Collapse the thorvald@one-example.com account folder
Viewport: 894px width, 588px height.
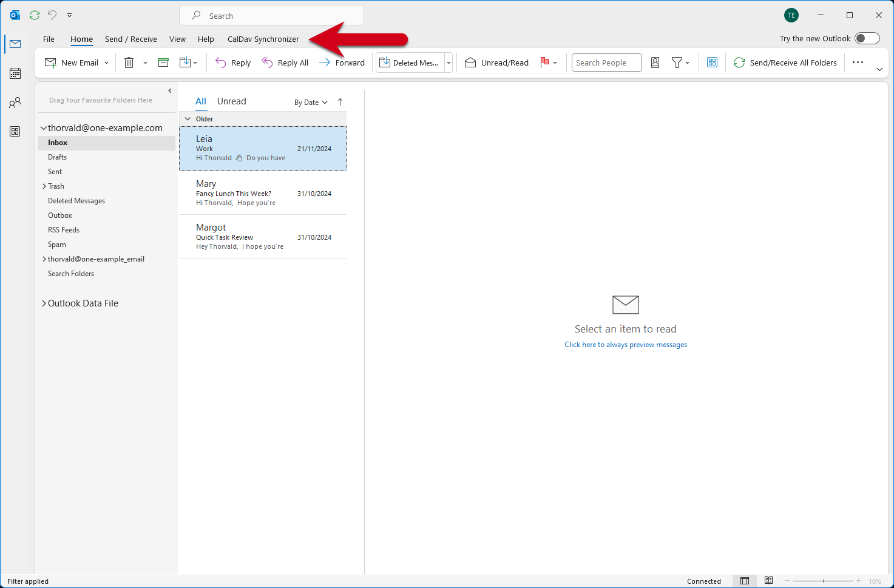tap(43, 127)
